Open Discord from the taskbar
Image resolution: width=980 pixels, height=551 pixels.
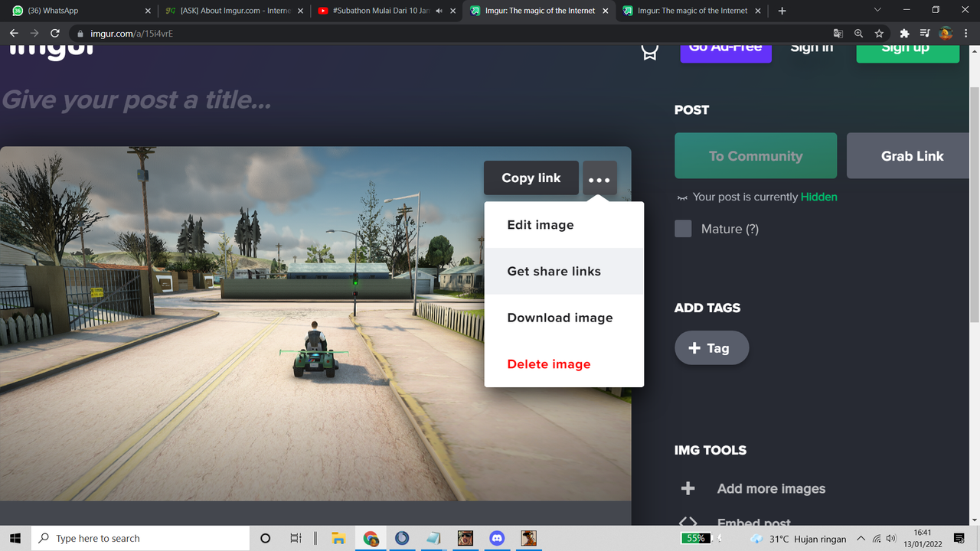coord(498,538)
